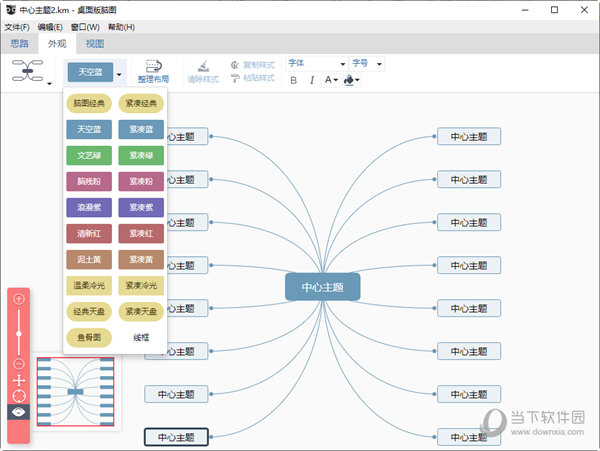Open font color A dropdown
The width and height of the screenshot is (600, 451).
[331, 80]
